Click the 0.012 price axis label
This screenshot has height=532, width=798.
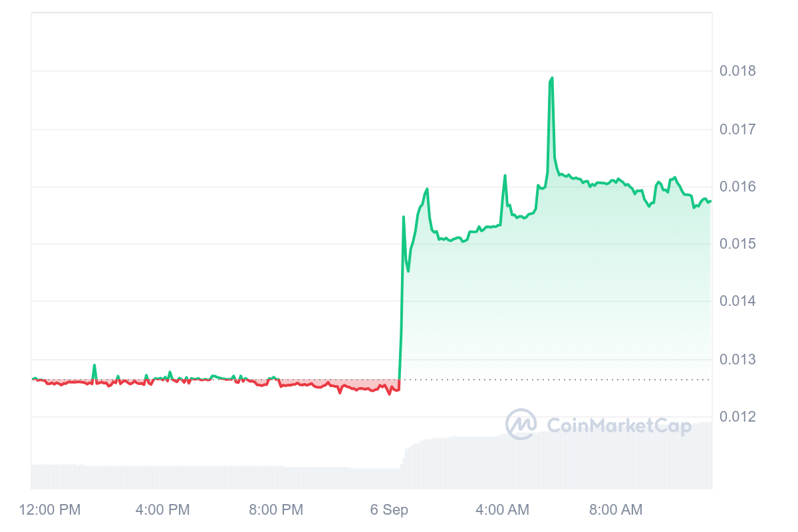tap(737, 417)
